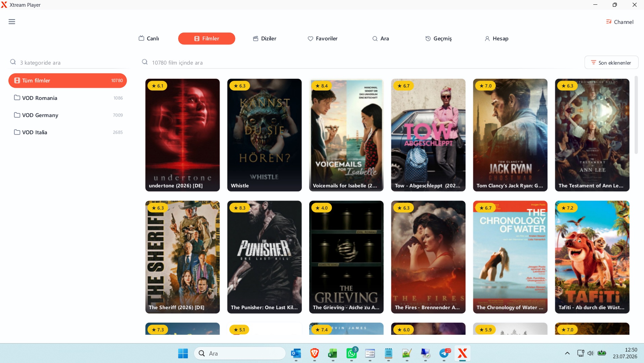Click the movie grid vertical scrollbar
The height and width of the screenshot is (363, 644).
pos(636,115)
